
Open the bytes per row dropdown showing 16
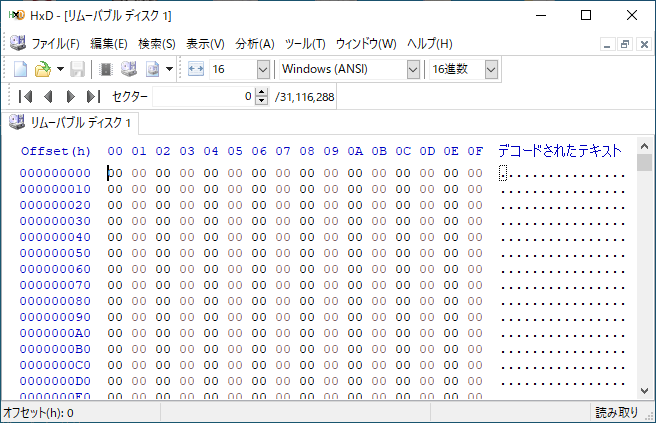point(263,69)
